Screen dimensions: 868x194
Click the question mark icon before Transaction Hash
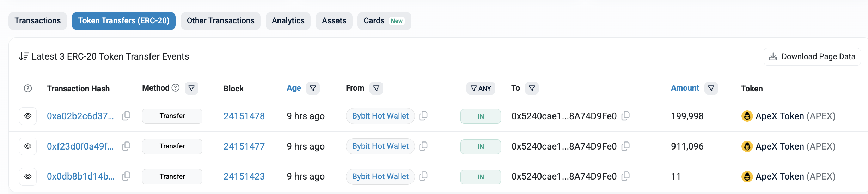coord(28,89)
